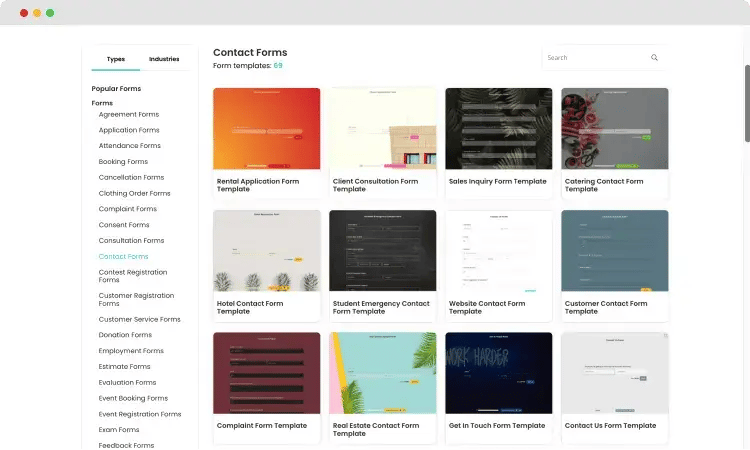Switch to the Industries tab
The height and width of the screenshot is (450, 750).
tap(164, 59)
